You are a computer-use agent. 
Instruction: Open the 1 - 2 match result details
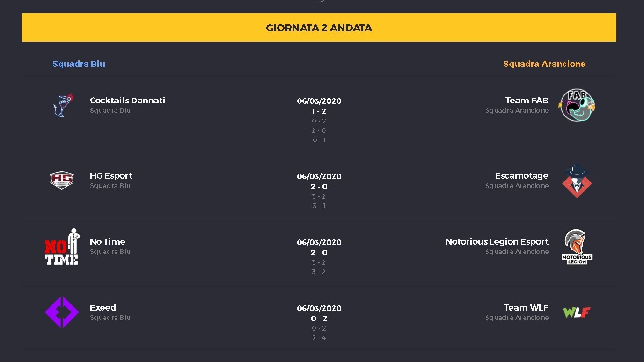(319, 111)
